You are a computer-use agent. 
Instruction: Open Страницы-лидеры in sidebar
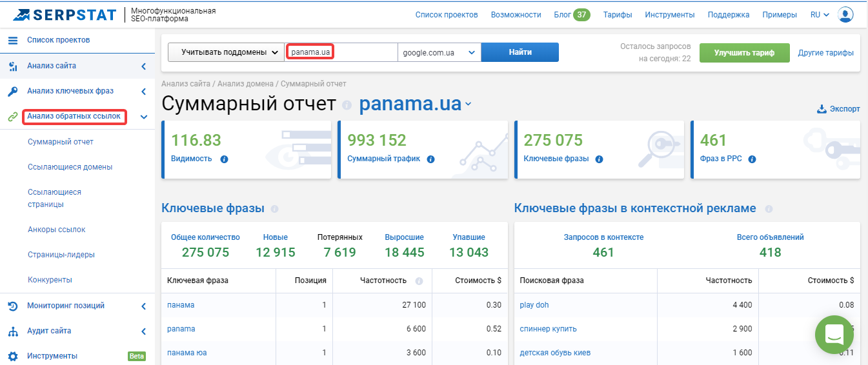tap(61, 255)
